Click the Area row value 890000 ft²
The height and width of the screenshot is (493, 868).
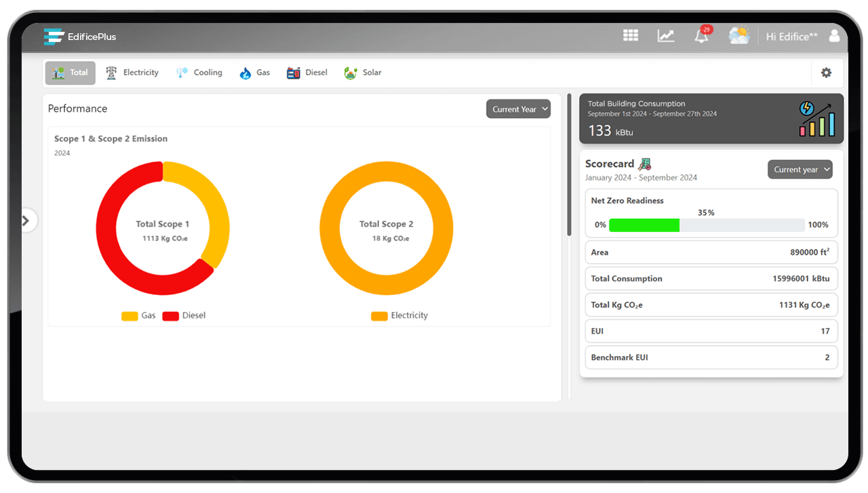click(x=810, y=252)
